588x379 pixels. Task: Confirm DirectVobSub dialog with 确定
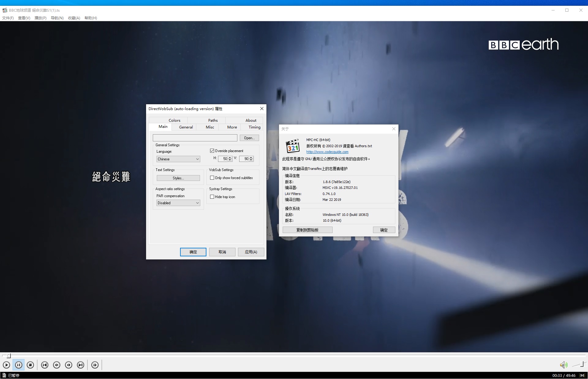tap(193, 252)
